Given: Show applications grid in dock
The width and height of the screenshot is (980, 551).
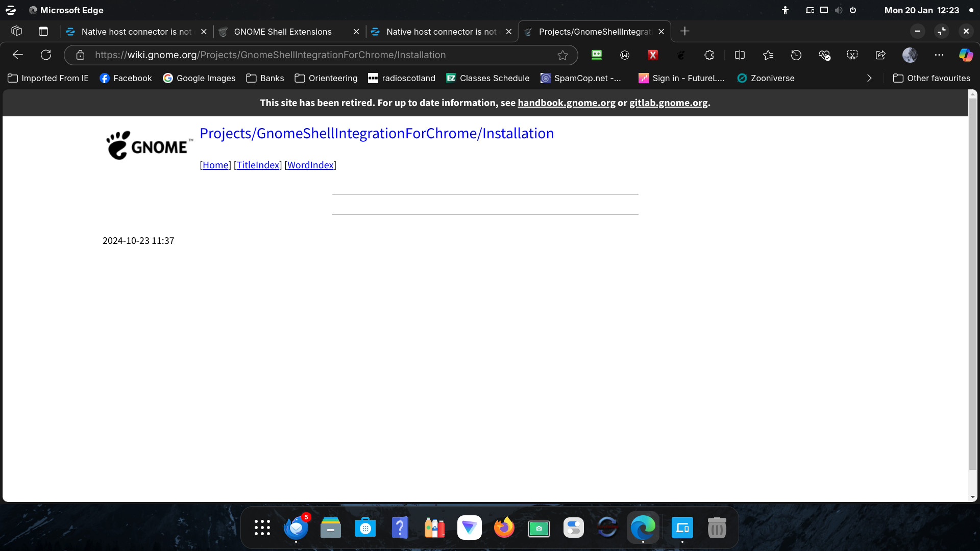Looking at the screenshot, I should pyautogui.click(x=262, y=528).
